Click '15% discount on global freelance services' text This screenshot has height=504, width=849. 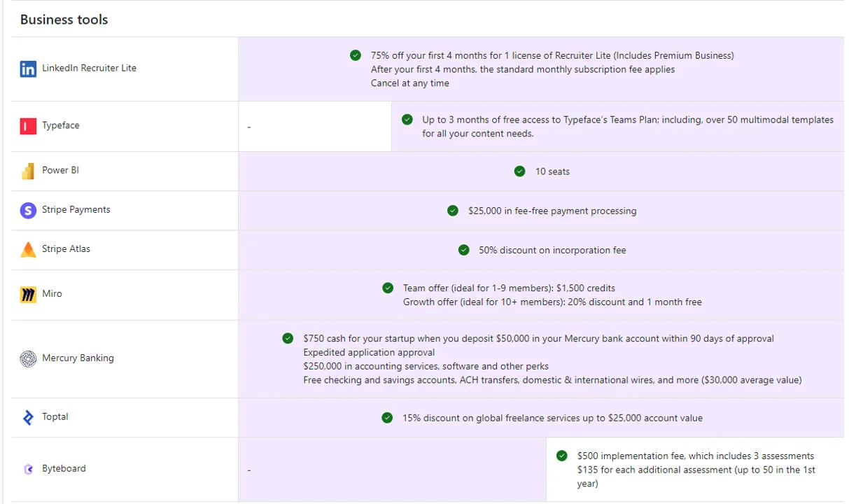(x=552, y=418)
